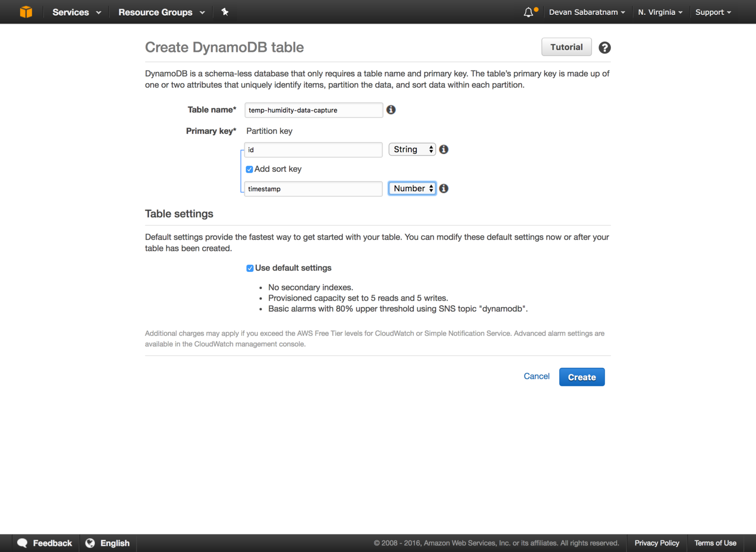Click the partition key 'id' input field

coord(313,150)
